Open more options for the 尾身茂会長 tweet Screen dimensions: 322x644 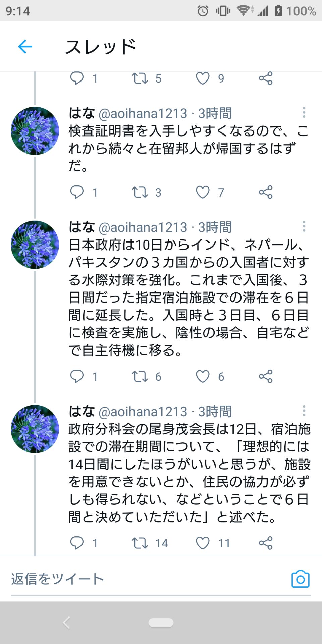304,410
